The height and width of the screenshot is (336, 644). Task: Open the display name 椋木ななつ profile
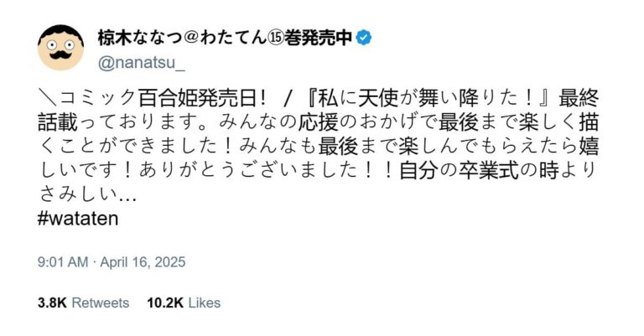140,39
